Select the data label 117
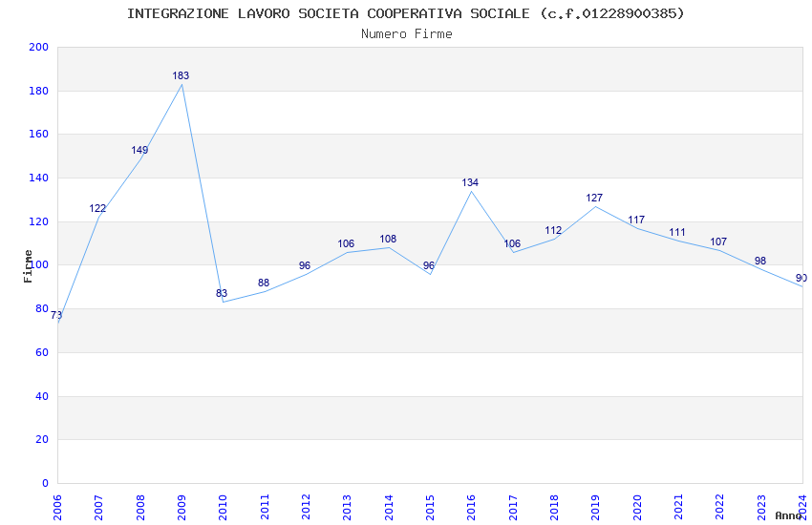Image resolution: width=812 pixels, height=525 pixels. (636, 220)
